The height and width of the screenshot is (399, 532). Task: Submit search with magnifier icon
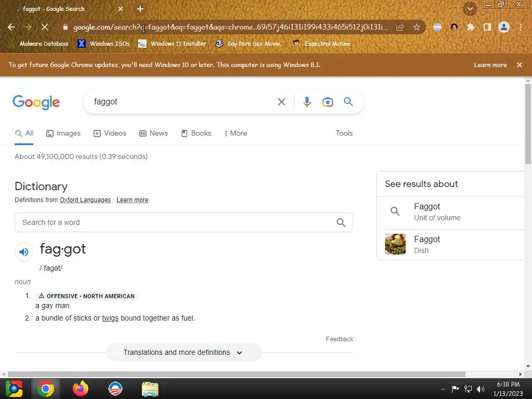tap(348, 101)
